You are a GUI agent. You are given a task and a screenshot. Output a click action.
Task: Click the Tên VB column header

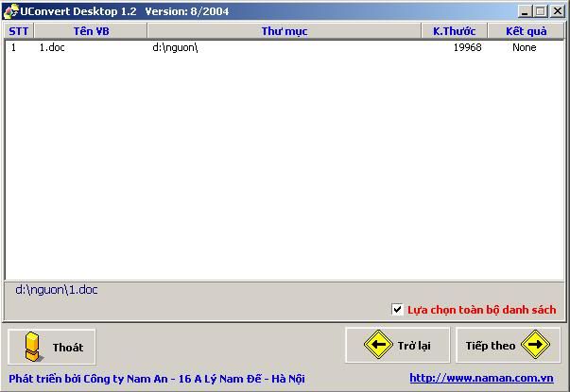91,31
